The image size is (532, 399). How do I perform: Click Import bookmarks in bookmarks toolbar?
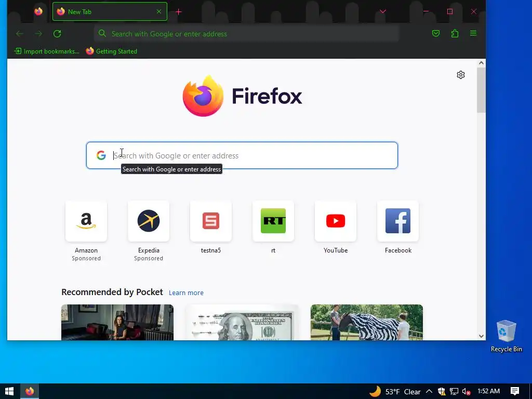point(46,51)
